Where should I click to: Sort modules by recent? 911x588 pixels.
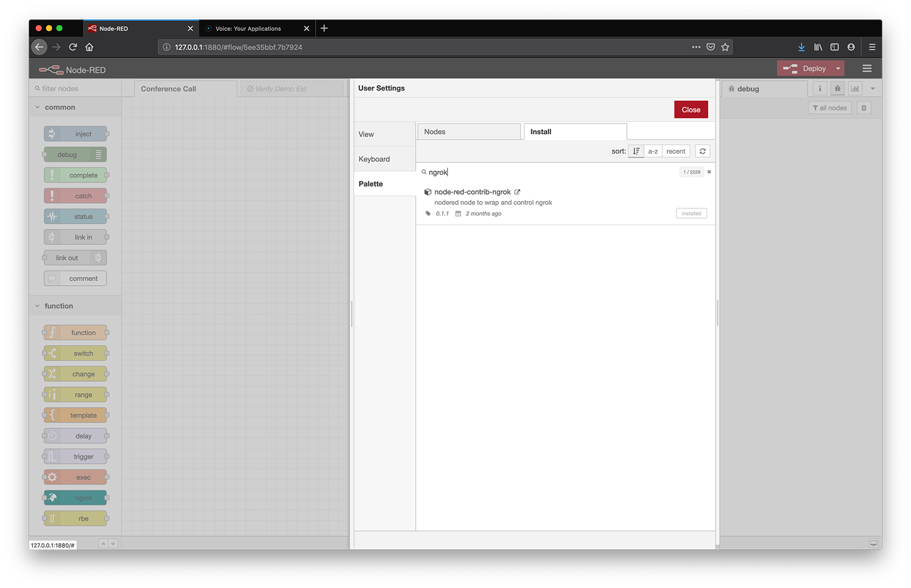tap(676, 151)
